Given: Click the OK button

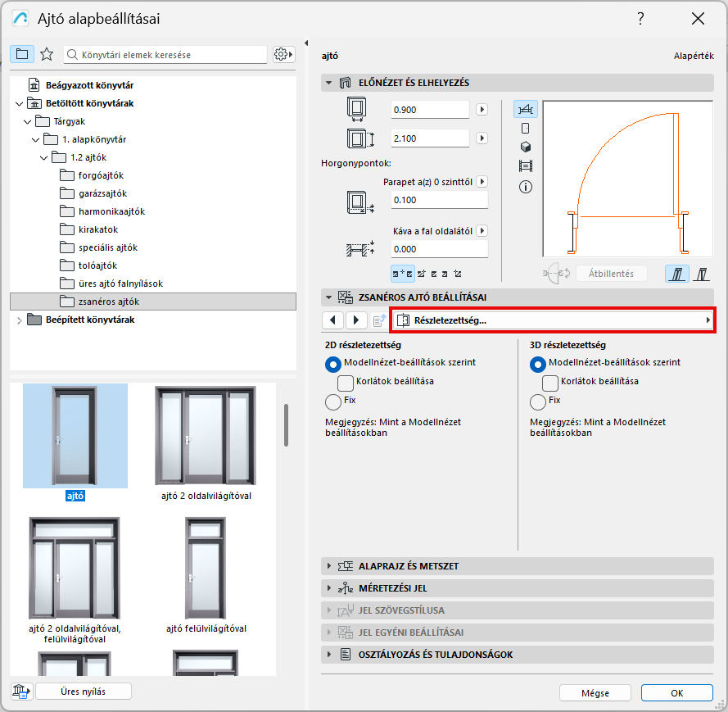Looking at the screenshot, I should point(677,693).
